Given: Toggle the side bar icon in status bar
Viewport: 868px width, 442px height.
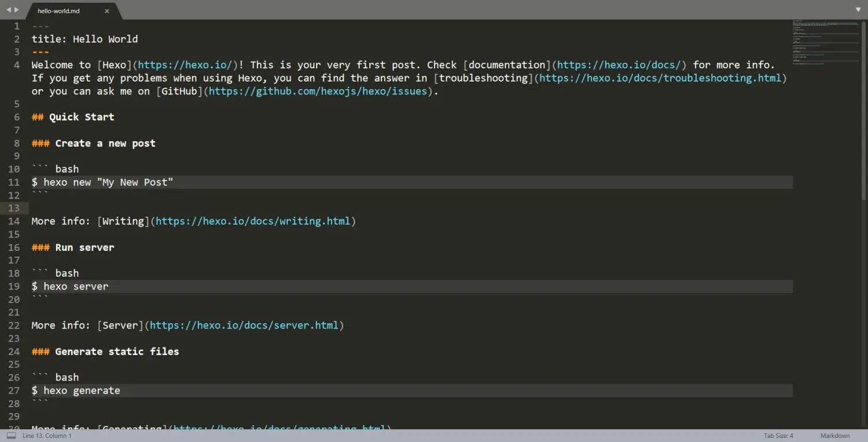Looking at the screenshot, I should coord(11,436).
